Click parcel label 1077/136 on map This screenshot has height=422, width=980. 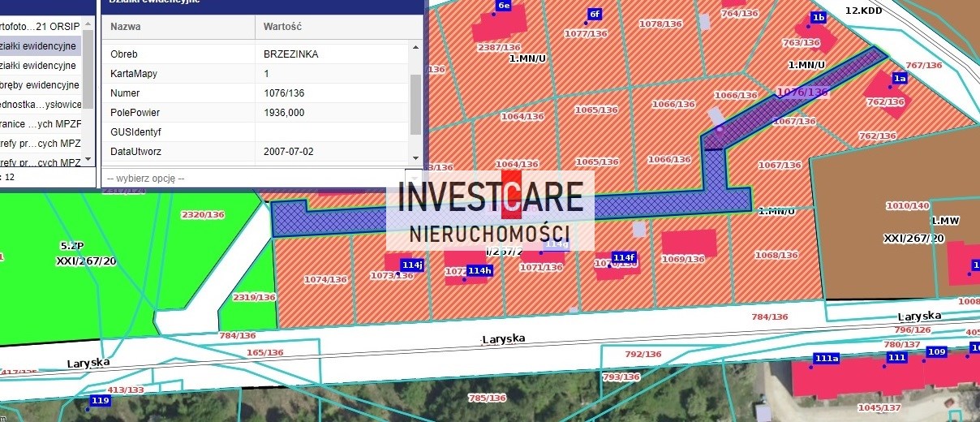pyautogui.click(x=586, y=33)
